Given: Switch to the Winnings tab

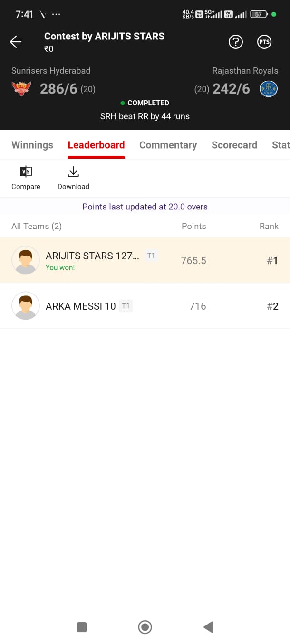Looking at the screenshot, I should 32,145.
